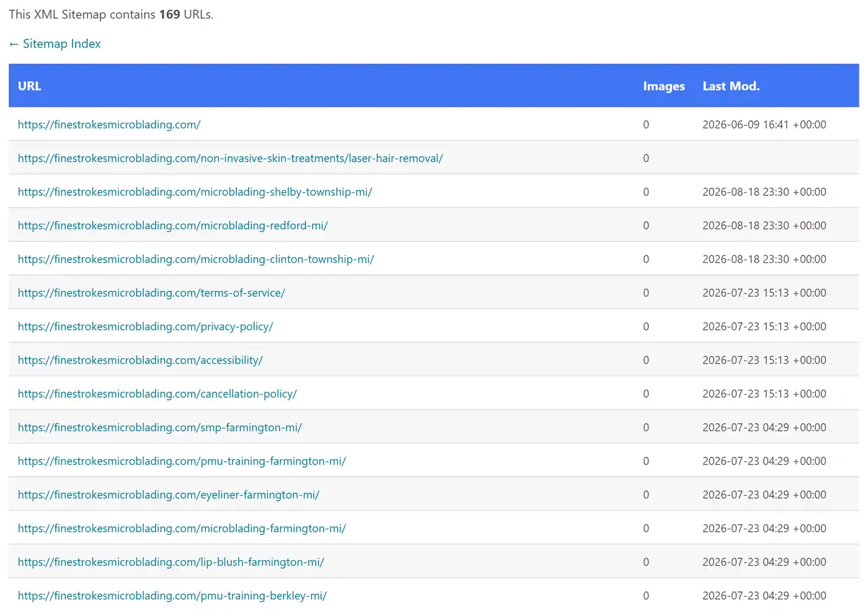The height and width of the screenshot is (611, 868).
Task: Follow the microblading-clinton-township-mi link
Action: 196,259
